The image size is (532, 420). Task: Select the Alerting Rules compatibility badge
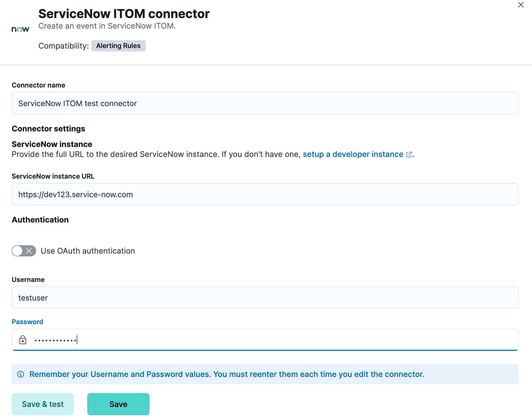click(118, 46)
